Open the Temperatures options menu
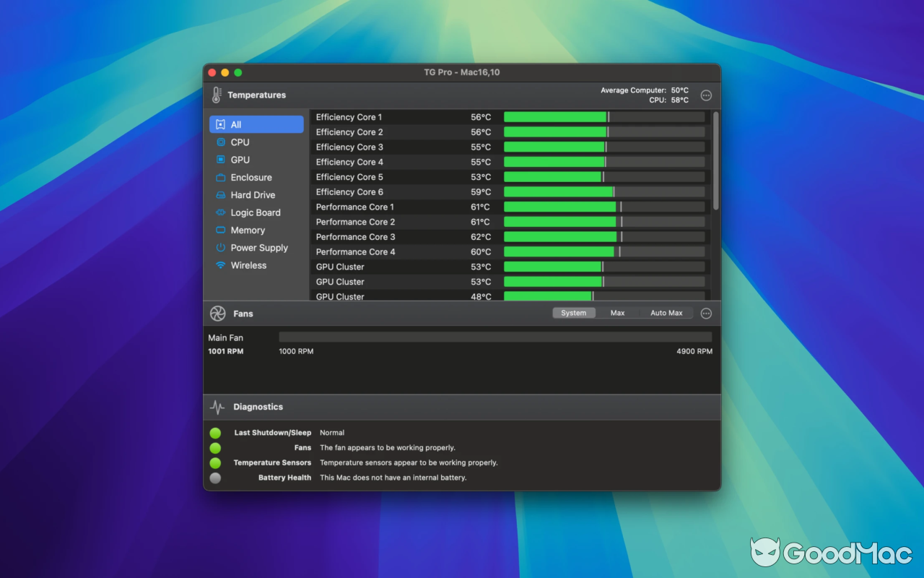924x578 pixels. [x=706, y=95]
